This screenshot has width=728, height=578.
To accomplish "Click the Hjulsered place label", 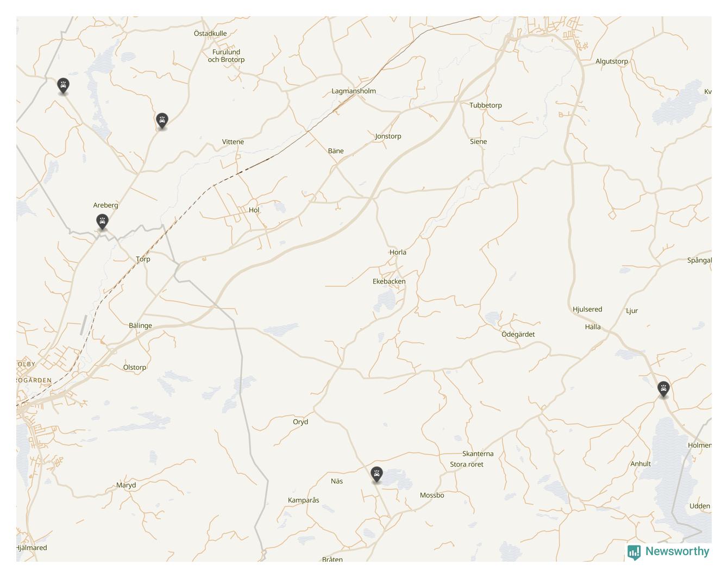I will tap(587, 309).
